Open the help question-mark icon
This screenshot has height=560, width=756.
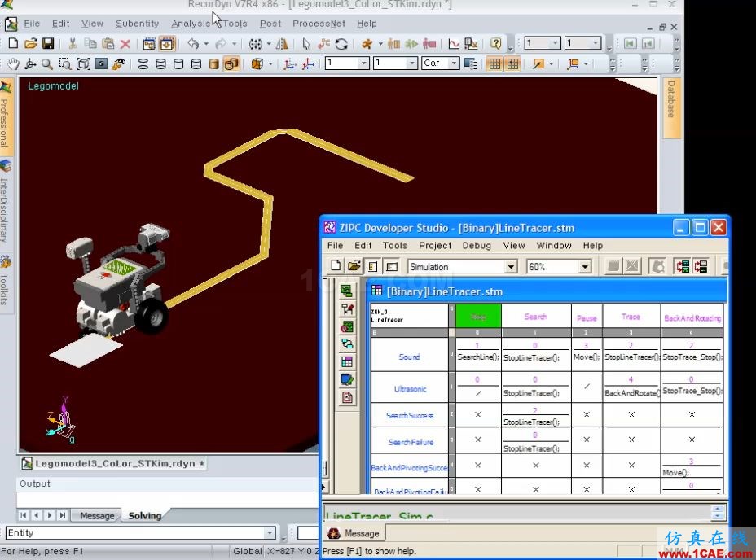click(x=495, y=44)
